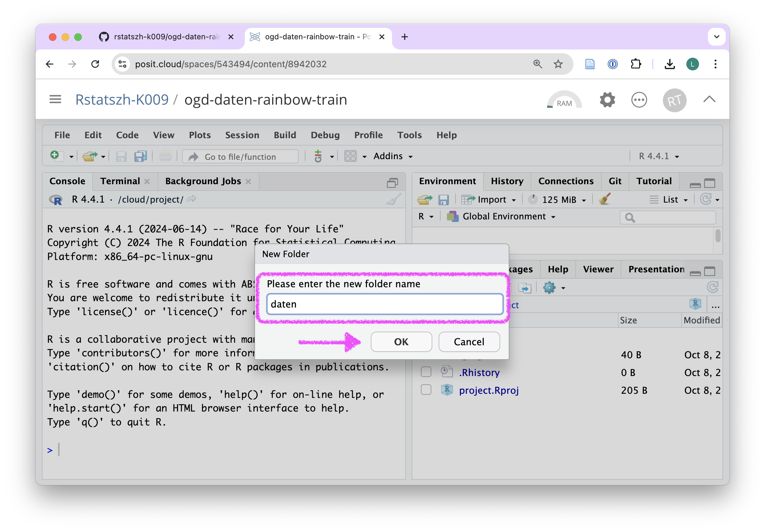Screen dimensions: 765x532
Task: Click the workspace panes layout icon
Action: tap(350, 156)
